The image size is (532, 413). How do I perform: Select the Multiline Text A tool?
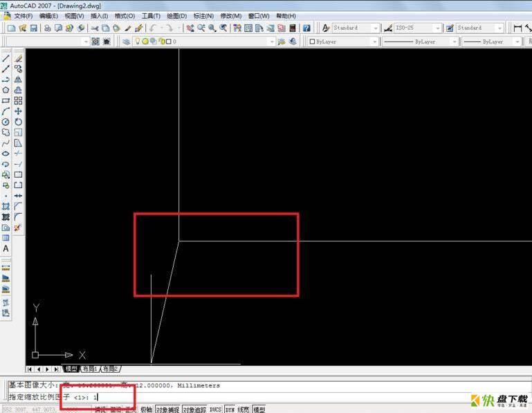coord(6,249)
